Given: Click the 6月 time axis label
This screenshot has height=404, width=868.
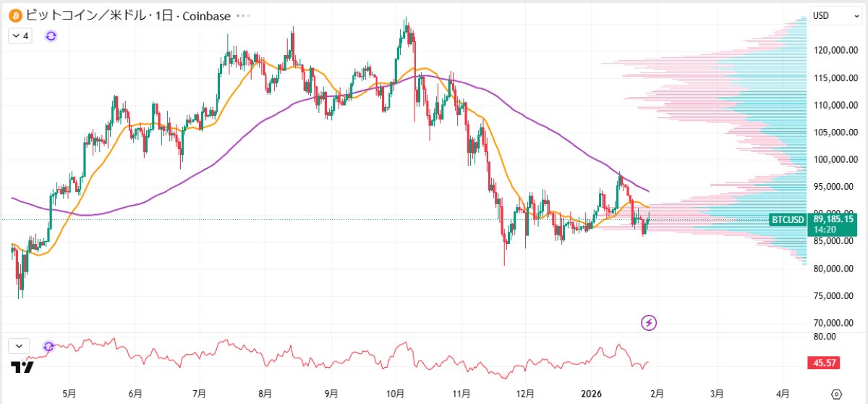Looking at the screenshot, I should pos(135,394).
